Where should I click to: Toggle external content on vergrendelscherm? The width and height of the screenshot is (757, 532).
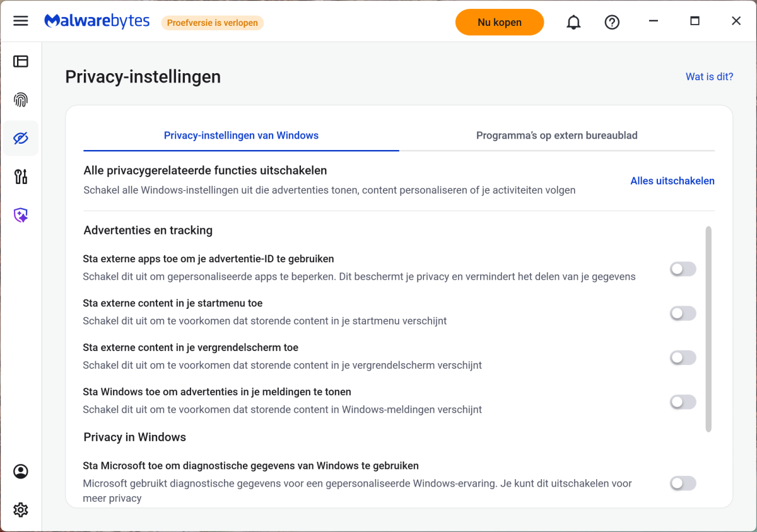683,357
